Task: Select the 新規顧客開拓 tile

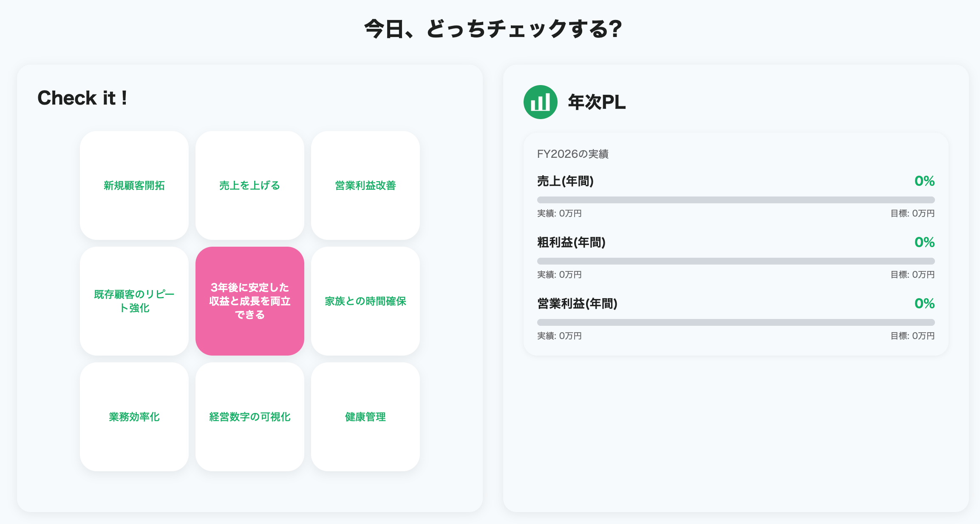Action: click(x=134, y=185)
